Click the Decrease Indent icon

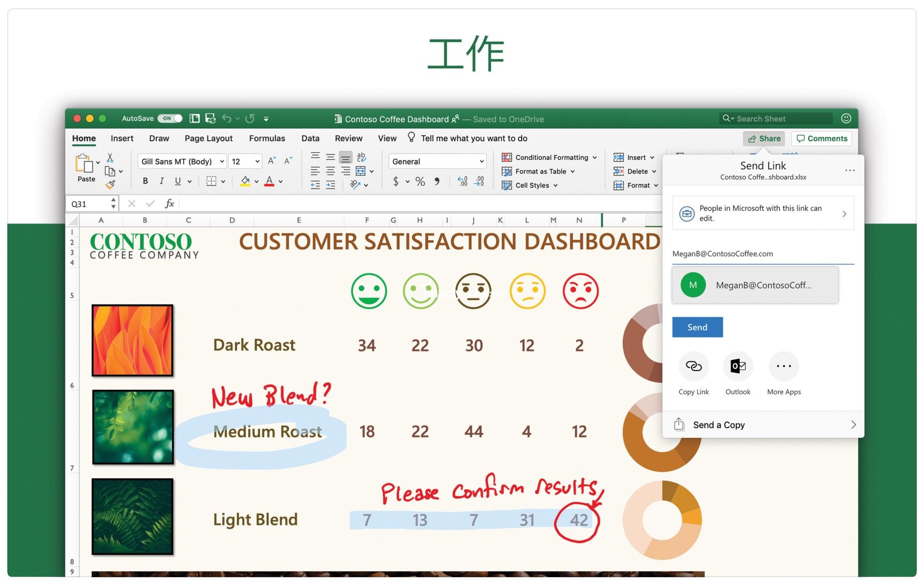[315, 185]
